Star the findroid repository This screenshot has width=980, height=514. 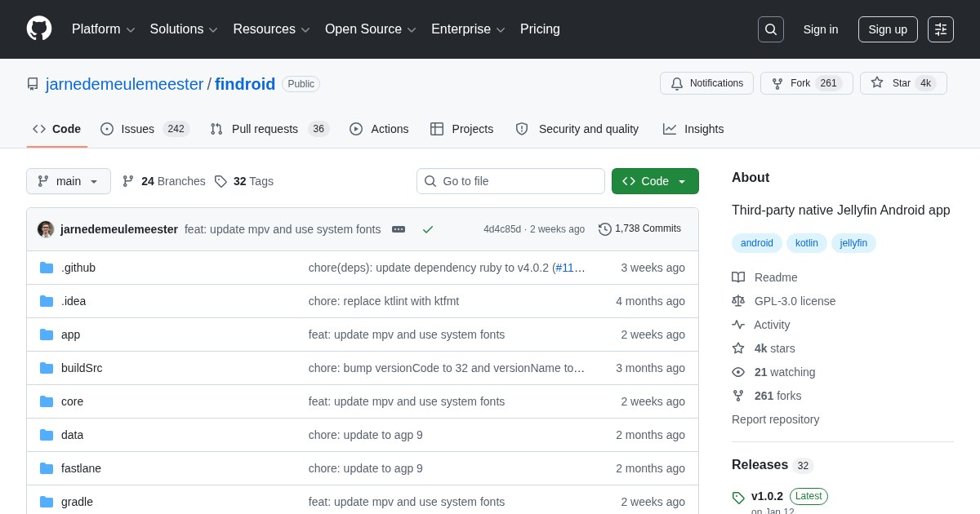click(x=903, y=83)
